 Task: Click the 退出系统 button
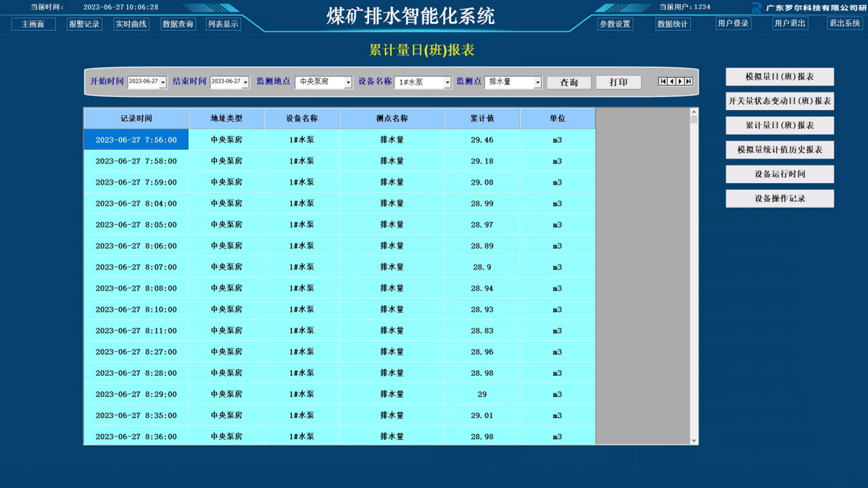845,23
